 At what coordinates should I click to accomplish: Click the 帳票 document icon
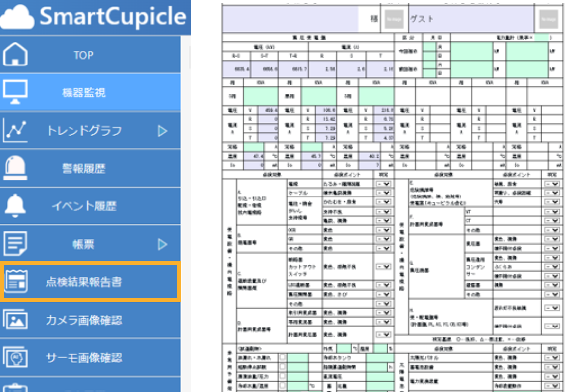tap(15, 244)
